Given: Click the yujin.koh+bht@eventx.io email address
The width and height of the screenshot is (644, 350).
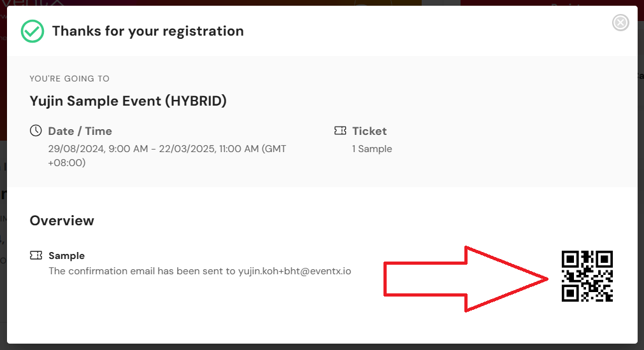Looking at the screenshot, I should [294, 271].
